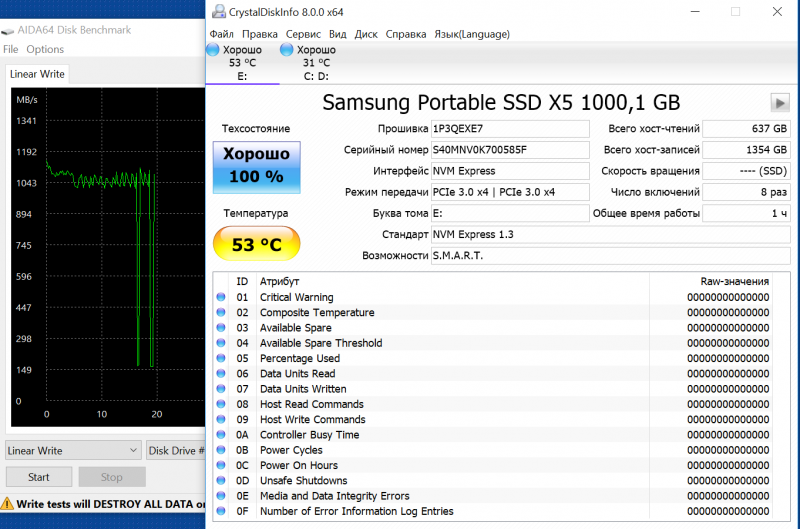Click the status dot for Available Spare
The image size is (800, 529).
pos(221,328)
